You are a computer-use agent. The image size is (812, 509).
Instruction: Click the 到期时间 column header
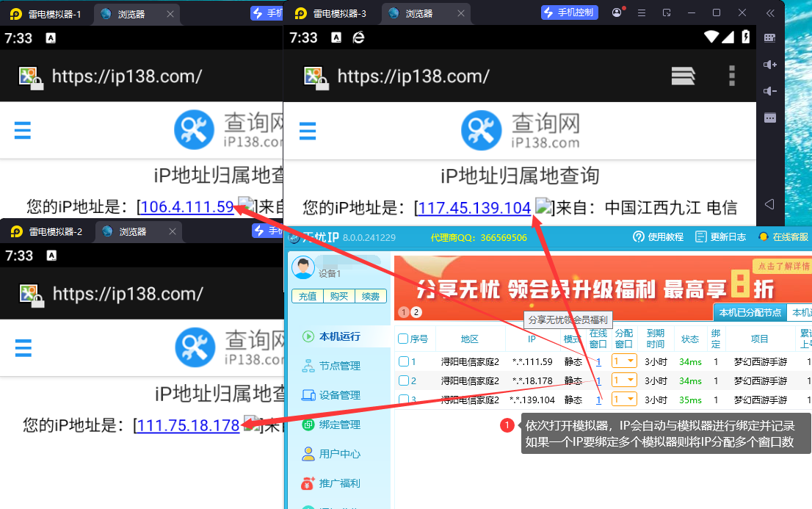click(655, 339)
